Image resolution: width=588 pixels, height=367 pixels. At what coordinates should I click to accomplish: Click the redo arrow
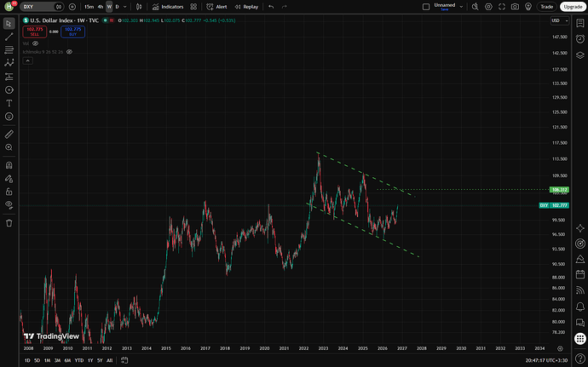tap(285, 7)
